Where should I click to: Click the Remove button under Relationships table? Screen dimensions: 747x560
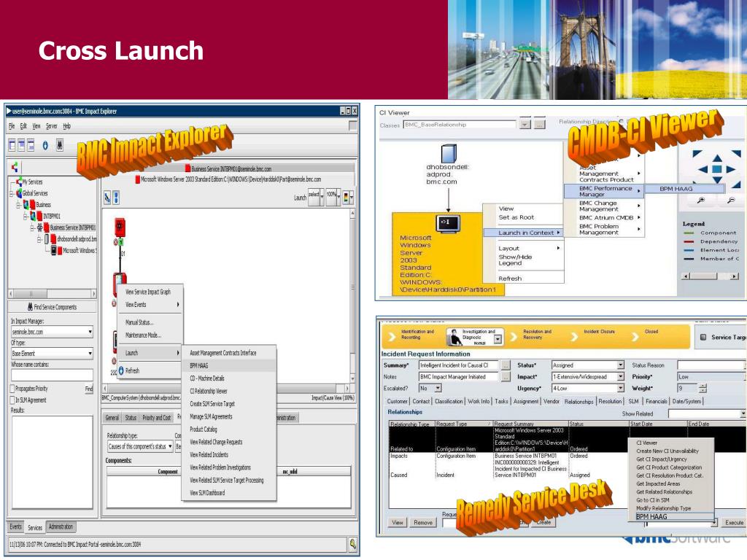[x=423, y=522]
